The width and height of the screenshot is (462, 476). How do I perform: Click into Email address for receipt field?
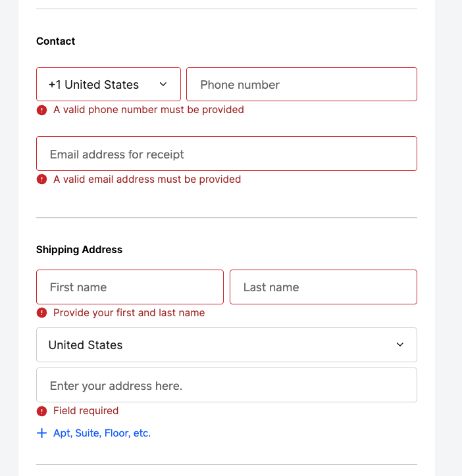[x=227, y=154]
